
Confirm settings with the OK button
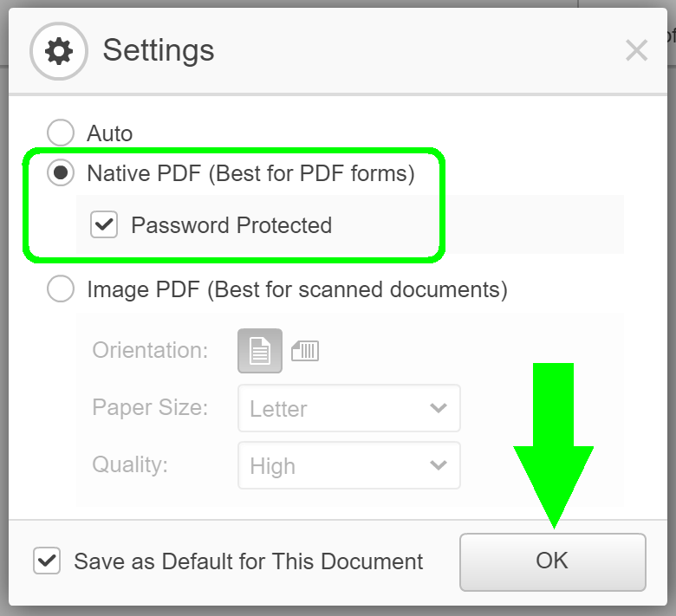553,562
